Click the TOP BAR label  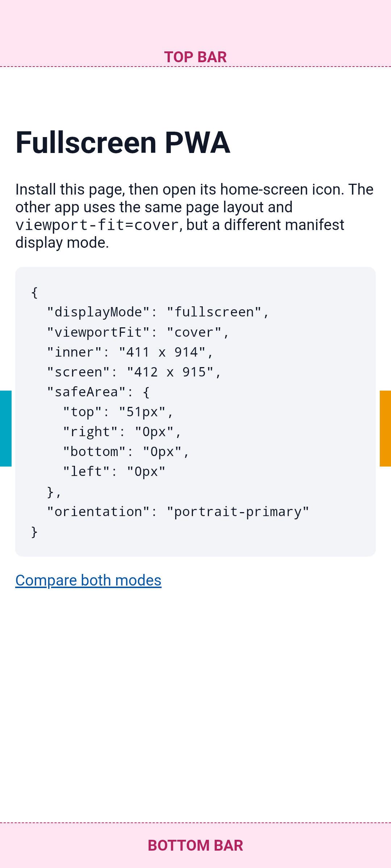click(195, 57)
